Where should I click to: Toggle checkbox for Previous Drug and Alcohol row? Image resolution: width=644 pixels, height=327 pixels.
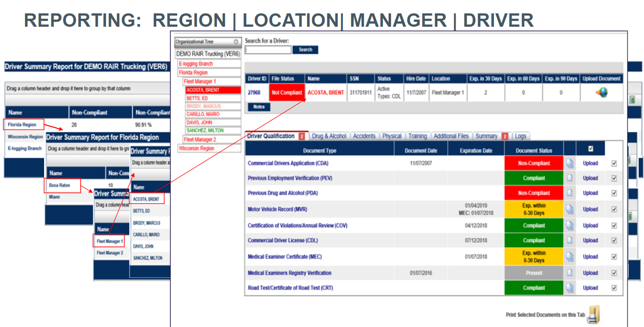click(x=614, y=193)
